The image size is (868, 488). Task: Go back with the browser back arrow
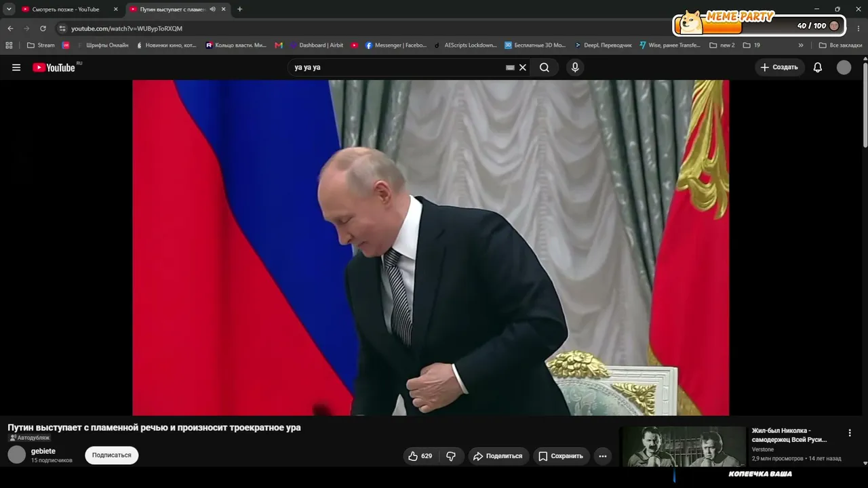10,28
